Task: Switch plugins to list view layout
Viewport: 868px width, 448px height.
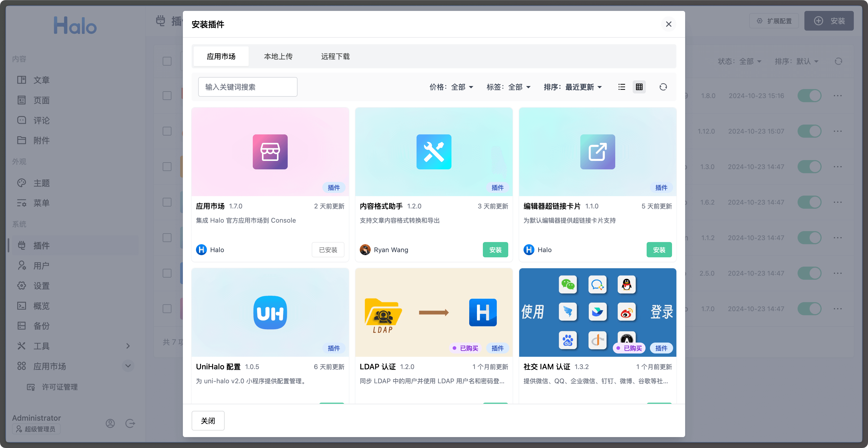Action: 622,87
